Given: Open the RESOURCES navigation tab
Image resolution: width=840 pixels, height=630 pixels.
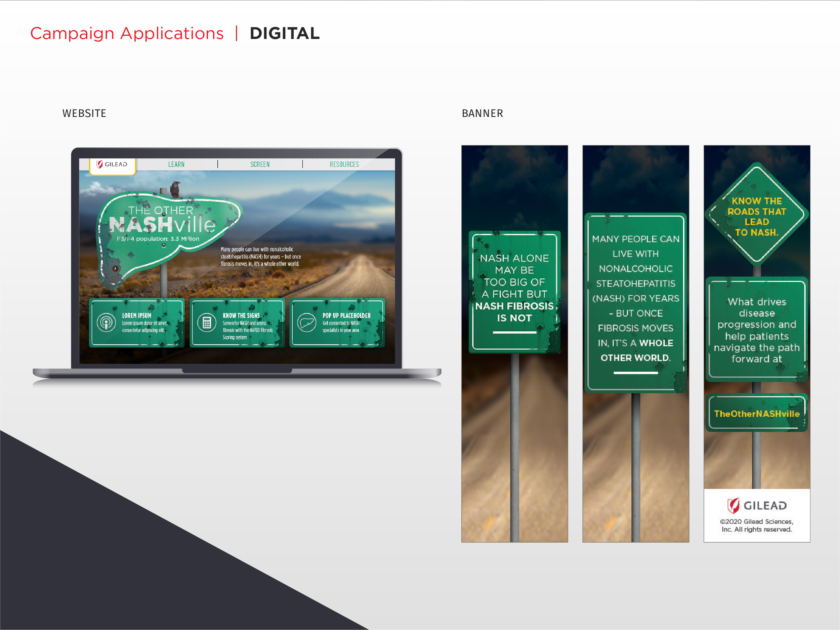Looking at the screenshot, I should tap(344, 164).
